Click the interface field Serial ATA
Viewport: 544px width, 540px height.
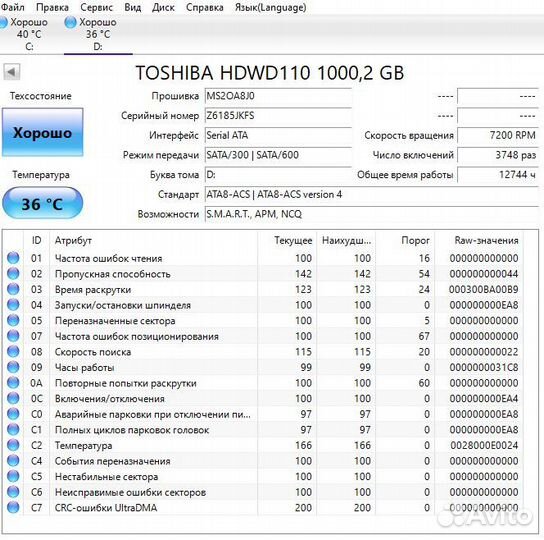(278, 135)
